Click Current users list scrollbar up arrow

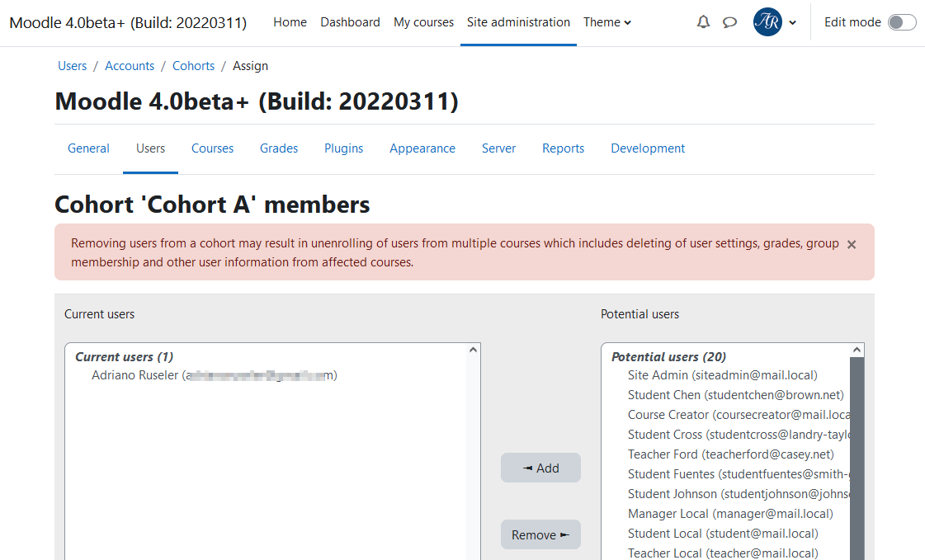click(473, 351)
